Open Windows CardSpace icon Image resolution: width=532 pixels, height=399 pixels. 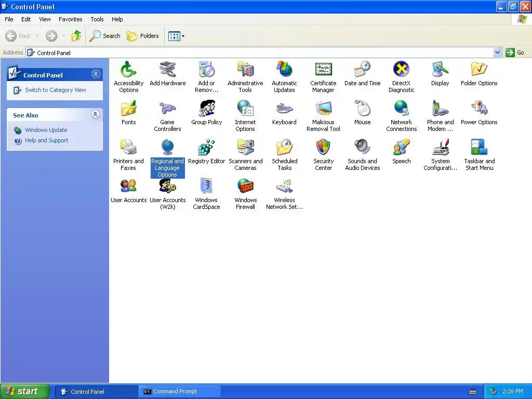206,194
